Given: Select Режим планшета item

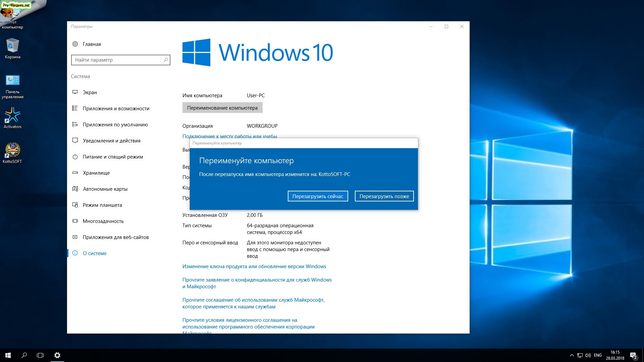Looking at the screenshot, I should pyautogui.click(x=102, y=205).
